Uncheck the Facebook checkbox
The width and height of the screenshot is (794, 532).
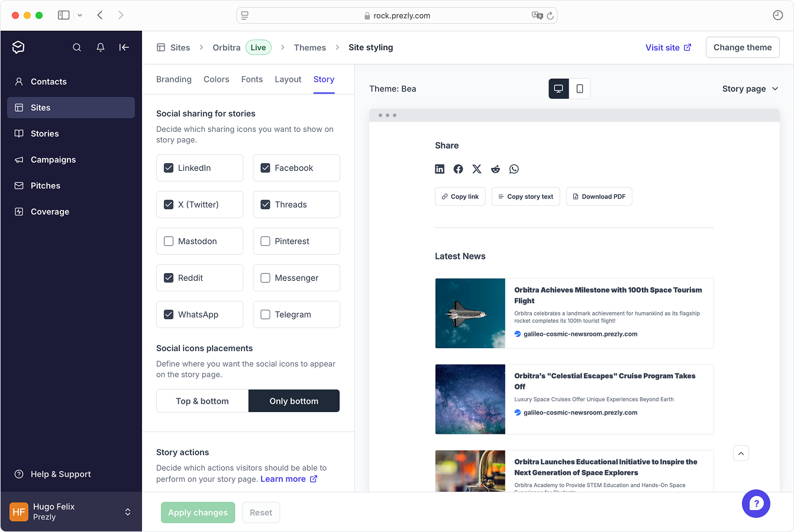pos(265,168)
